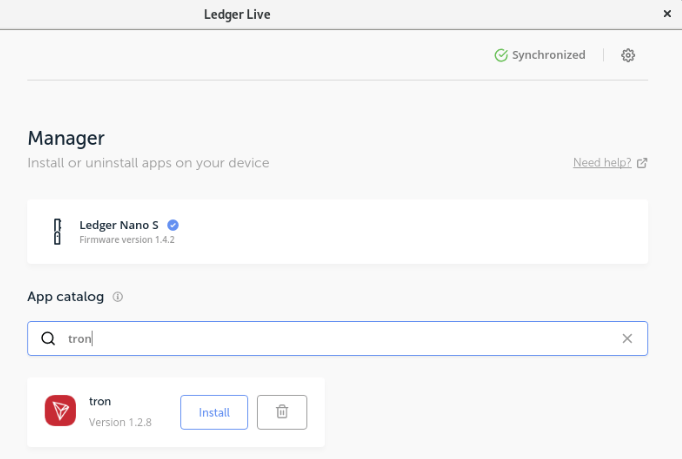Click the tron app name label

(100, 401)
